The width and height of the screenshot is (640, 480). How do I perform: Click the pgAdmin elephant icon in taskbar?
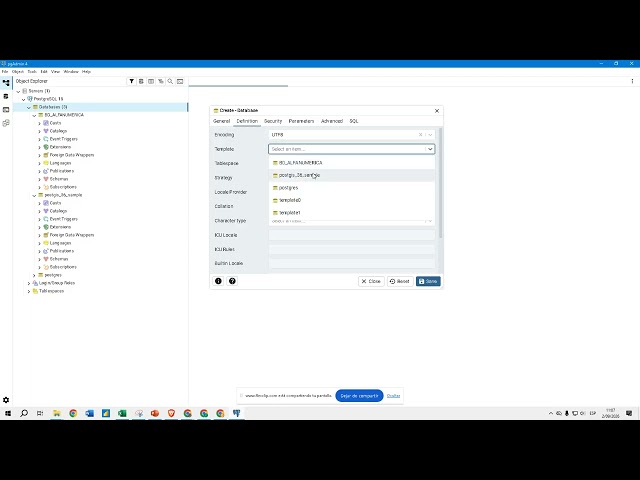click(x=236, y=413)
